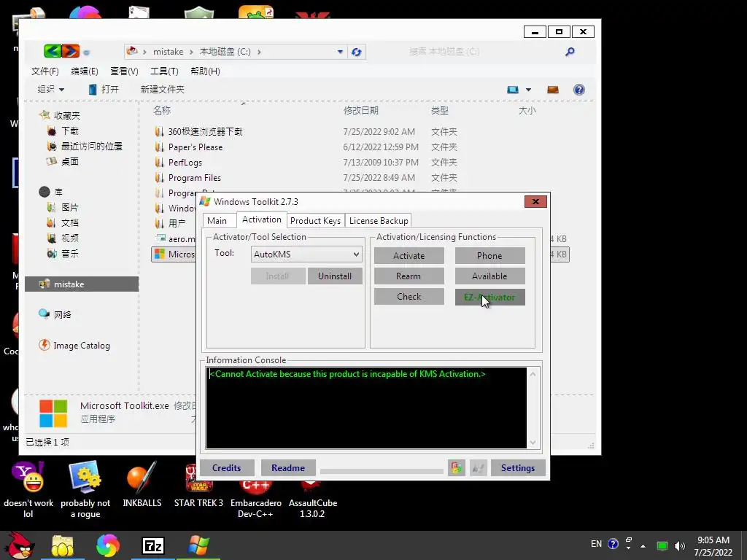The image size is (747, 560).
Task: Open the 文件(F) menu
Action: (44, 71)
